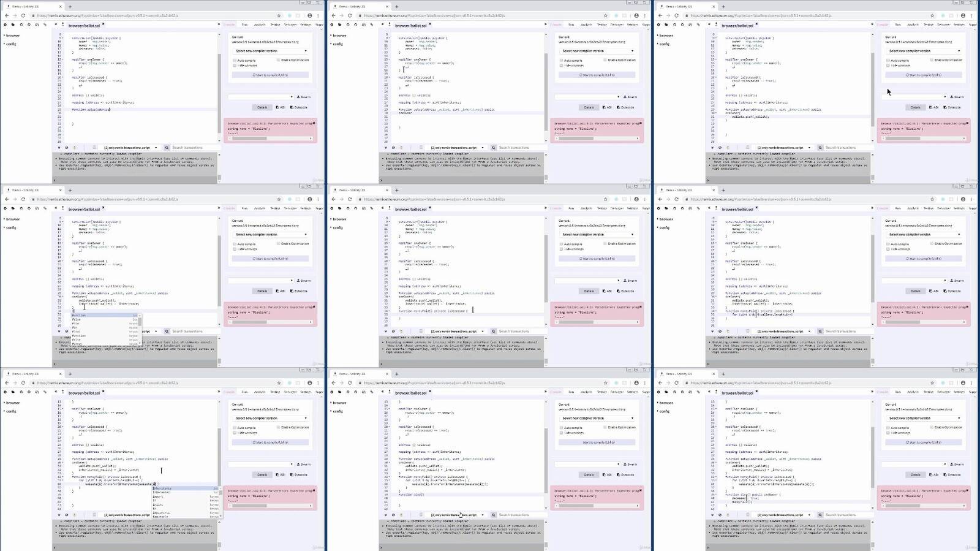
Task: Expand browser folder in top-right window
Action: coord(666,36)
